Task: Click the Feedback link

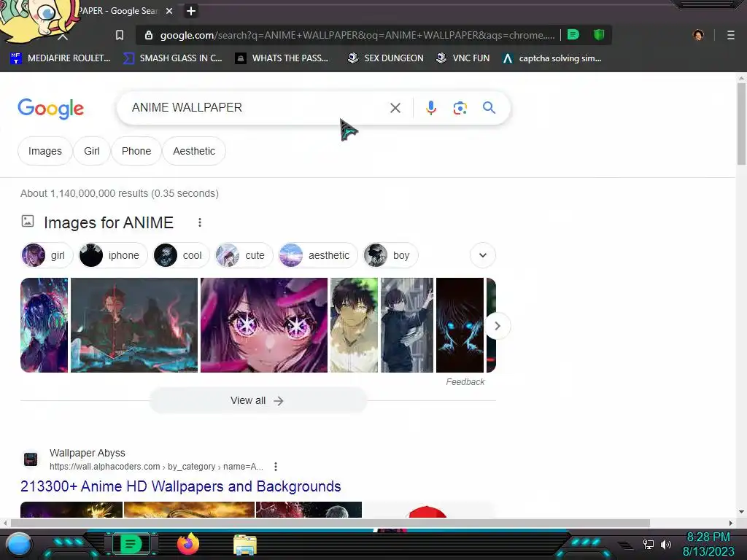Action: tap(465, 382)
